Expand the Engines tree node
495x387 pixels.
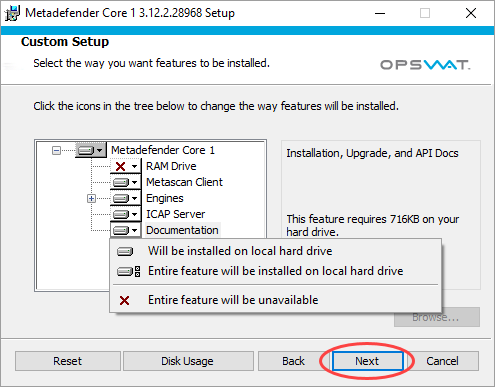click(91, 199)
